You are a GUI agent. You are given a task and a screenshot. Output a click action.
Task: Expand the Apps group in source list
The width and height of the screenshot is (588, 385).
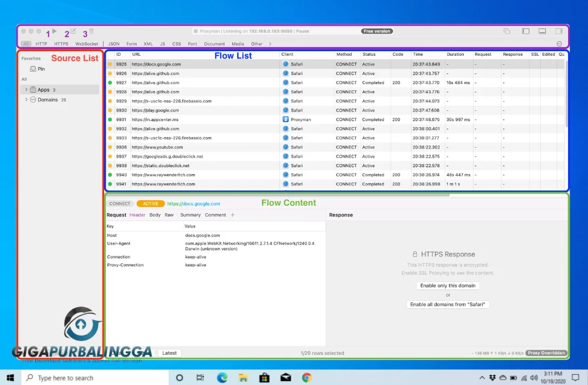pyautogui.click(x=26, y=89)
